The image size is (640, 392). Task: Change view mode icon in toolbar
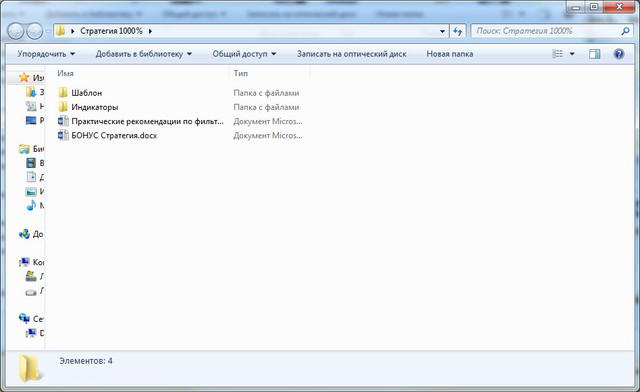click(557, 54)
